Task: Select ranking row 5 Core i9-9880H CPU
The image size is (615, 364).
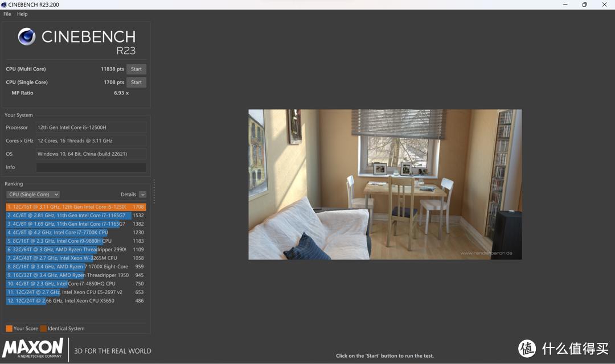Action: [76, 241]
